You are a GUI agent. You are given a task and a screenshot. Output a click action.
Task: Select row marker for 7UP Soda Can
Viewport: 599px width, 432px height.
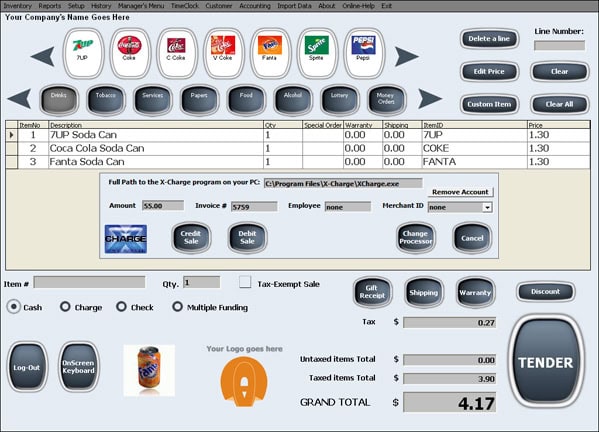(x=11, y=135)
